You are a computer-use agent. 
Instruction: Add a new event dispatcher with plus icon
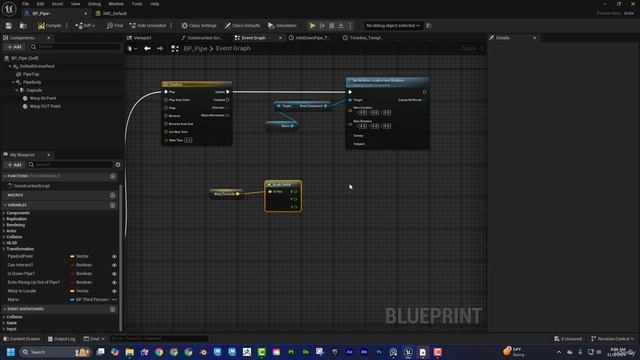pos(113,309)
